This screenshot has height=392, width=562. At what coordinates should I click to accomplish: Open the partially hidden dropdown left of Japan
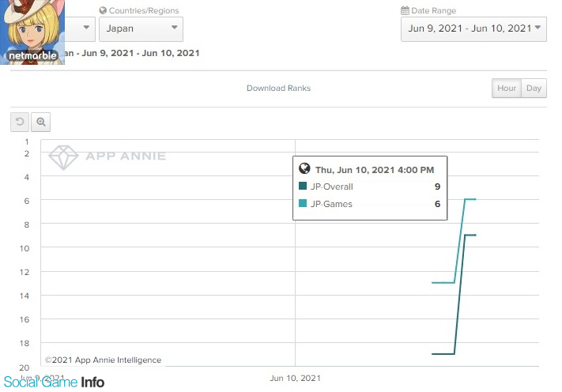[x=81, y=28]
